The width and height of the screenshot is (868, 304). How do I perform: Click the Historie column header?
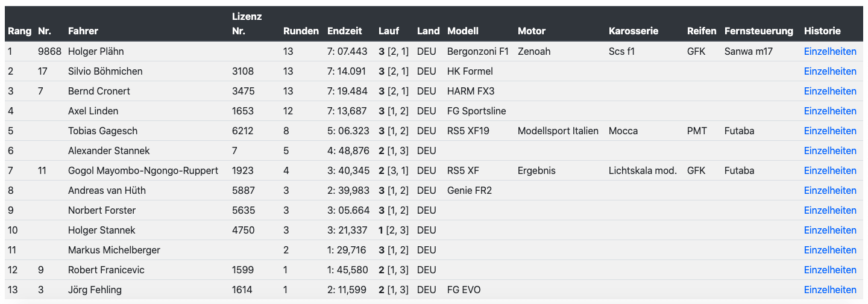[x=822, y=31]
